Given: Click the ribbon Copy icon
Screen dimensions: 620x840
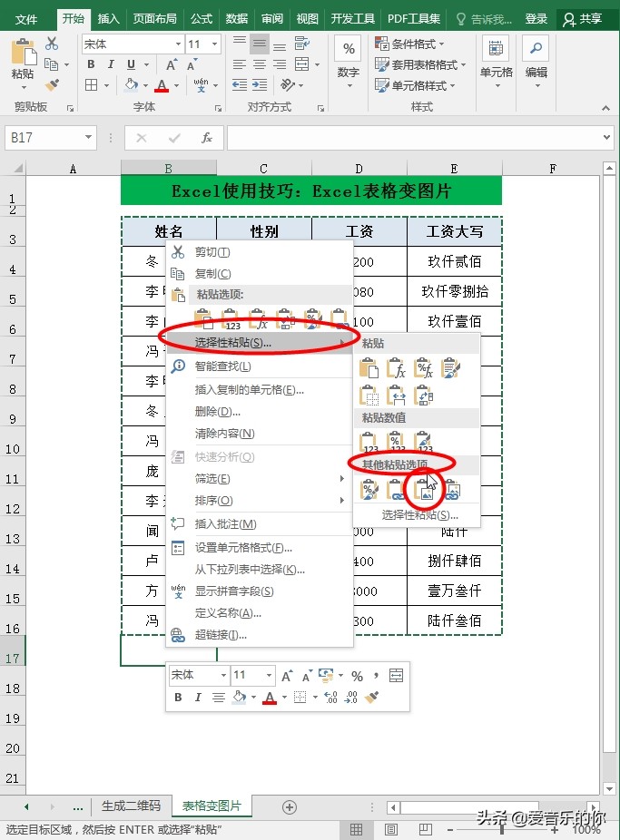Looking at the screenshot, I should [52, 64].
